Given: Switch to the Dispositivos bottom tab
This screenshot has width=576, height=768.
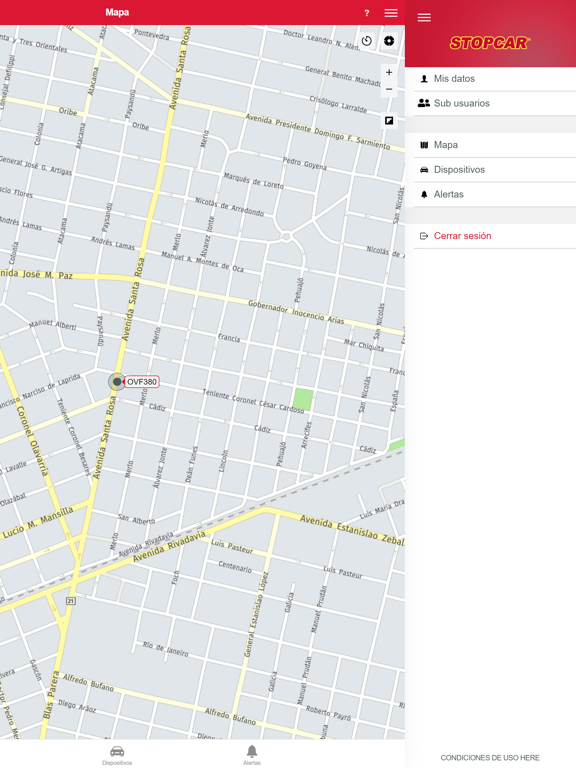Looking at the screenshot, I should pos(117,755).
